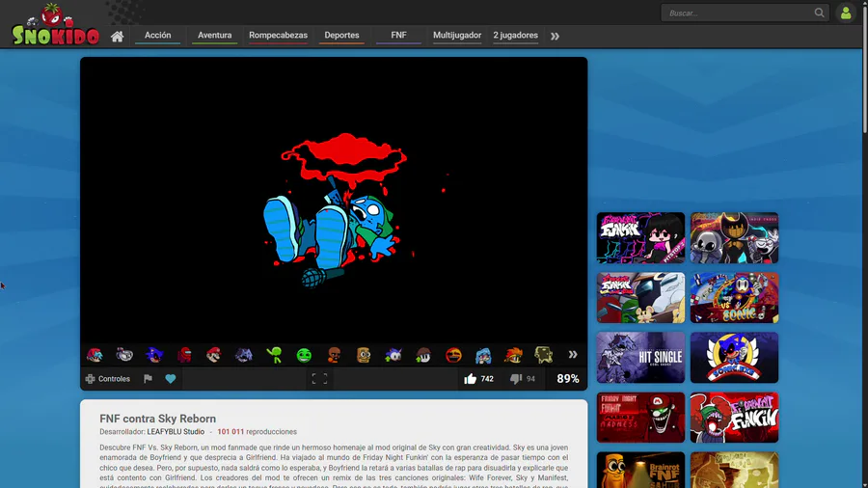868x488 pixels.
Task: Open the Hit Single game thumbnail
Action: point(640,358)
